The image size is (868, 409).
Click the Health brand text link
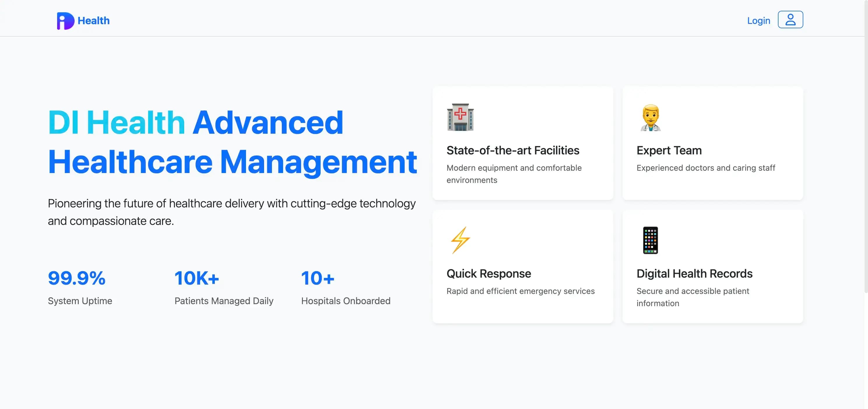click(x=93, y=21)
